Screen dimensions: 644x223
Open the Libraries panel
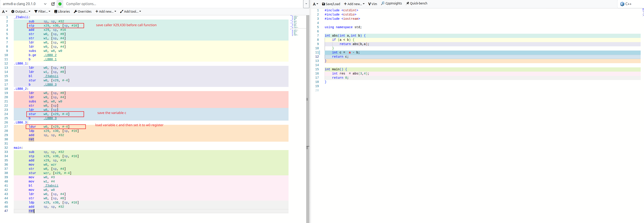62,12
